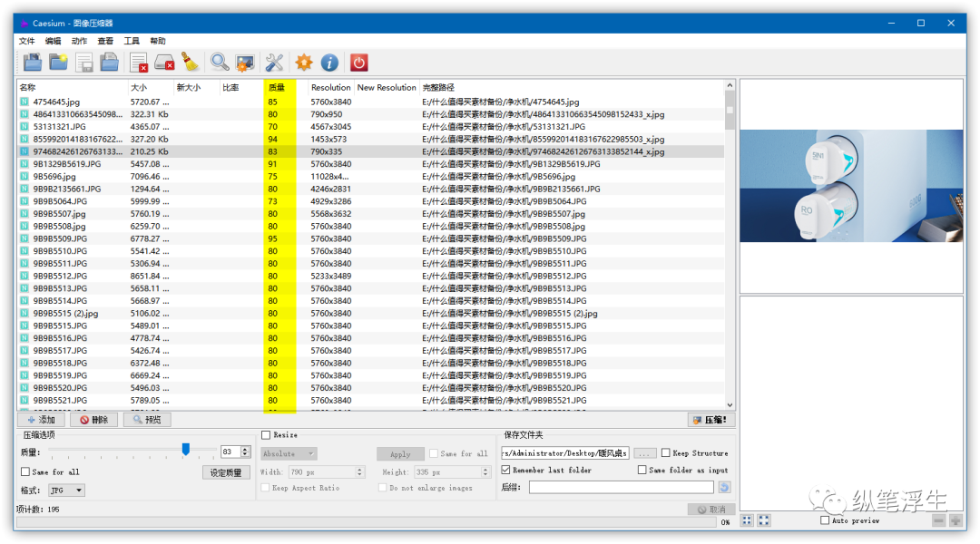Click the 压缩! button
Screen dimensions: 980x544
[x=710, y=420]
